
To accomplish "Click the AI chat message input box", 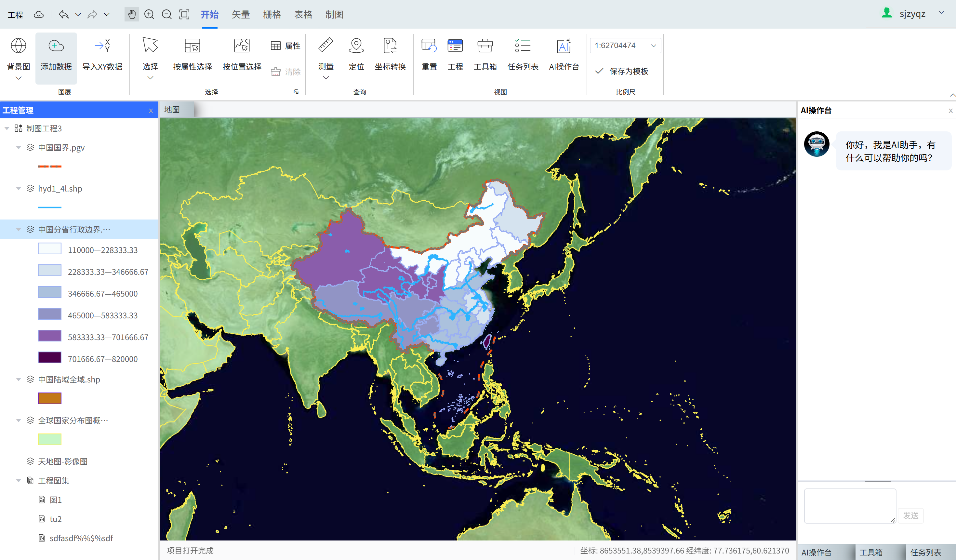I will (x=850, y=505).
